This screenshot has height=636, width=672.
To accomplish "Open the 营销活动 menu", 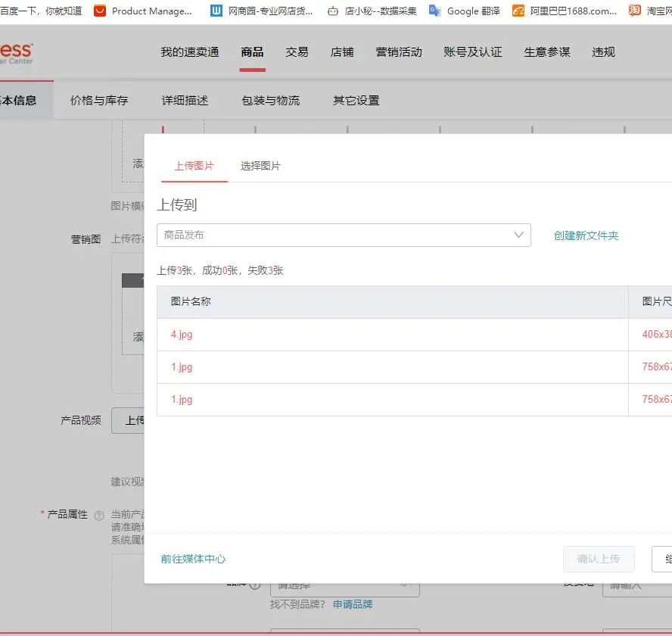I will click(399, 52).
